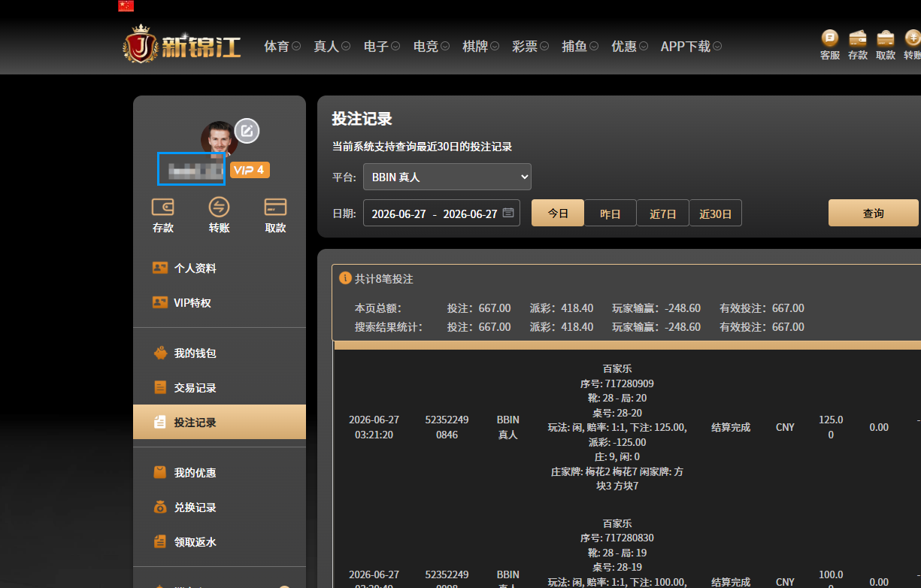Click 共计8笔投注 summary text

pyautogui.click(x=383, y=278)
